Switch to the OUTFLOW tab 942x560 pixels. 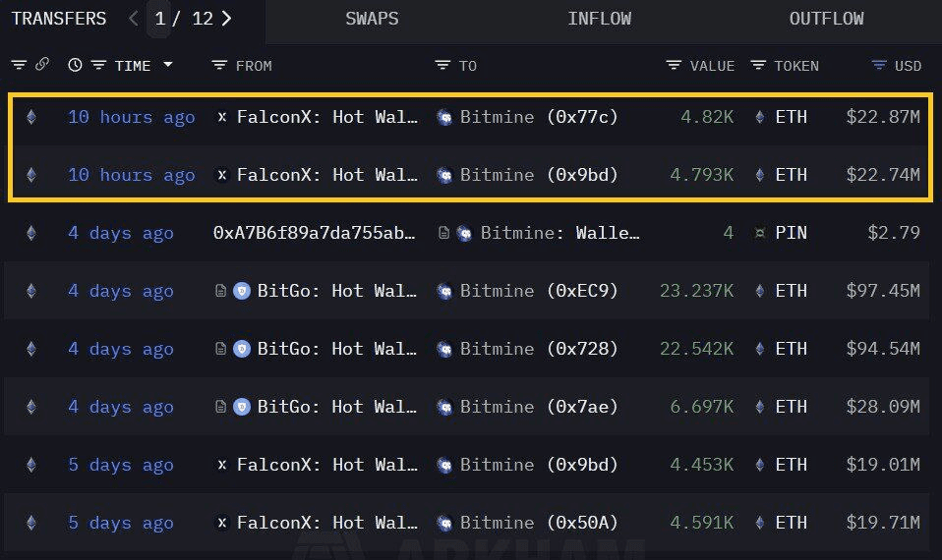[827, 19]
